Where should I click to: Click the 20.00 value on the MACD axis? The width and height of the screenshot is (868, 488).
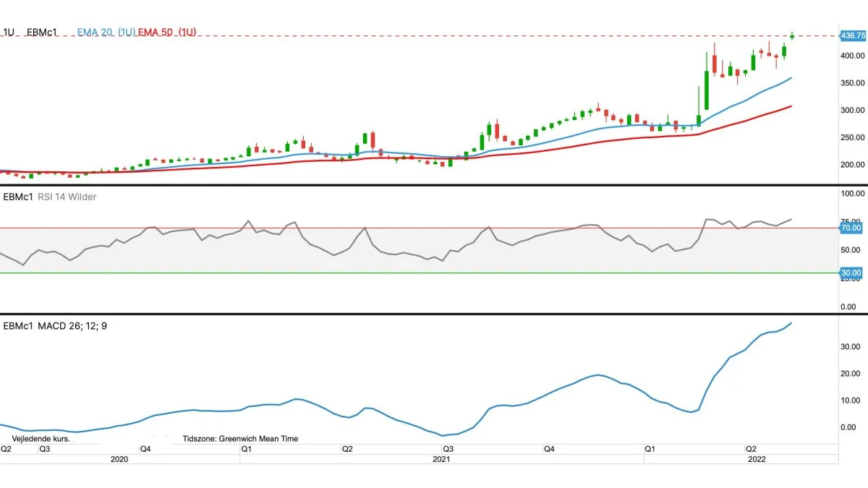point(852,374)
